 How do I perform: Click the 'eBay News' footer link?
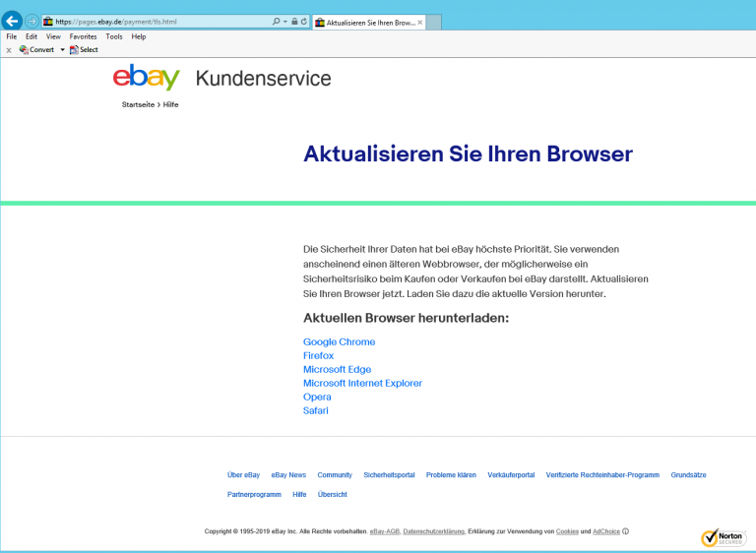tap(288, 475)
